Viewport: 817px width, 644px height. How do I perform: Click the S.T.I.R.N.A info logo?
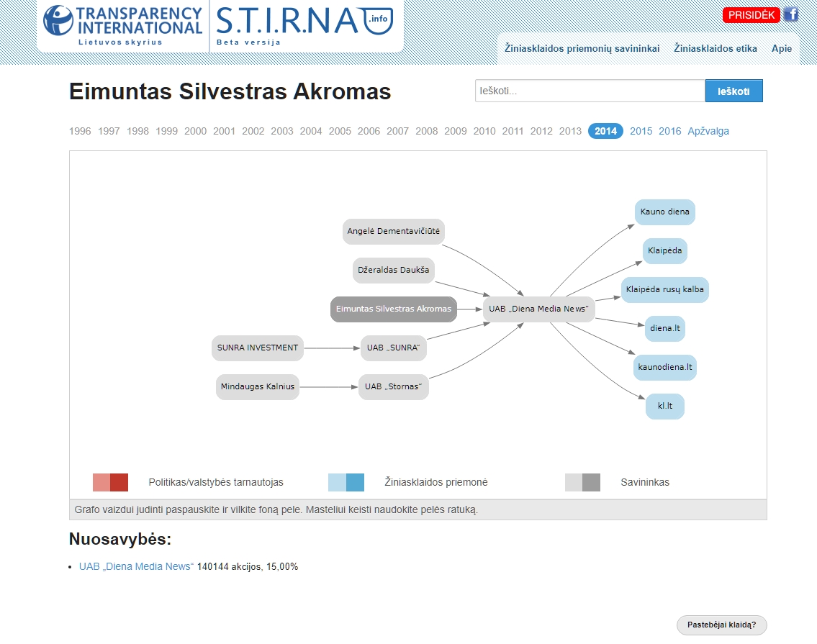[x=304, y=25]
